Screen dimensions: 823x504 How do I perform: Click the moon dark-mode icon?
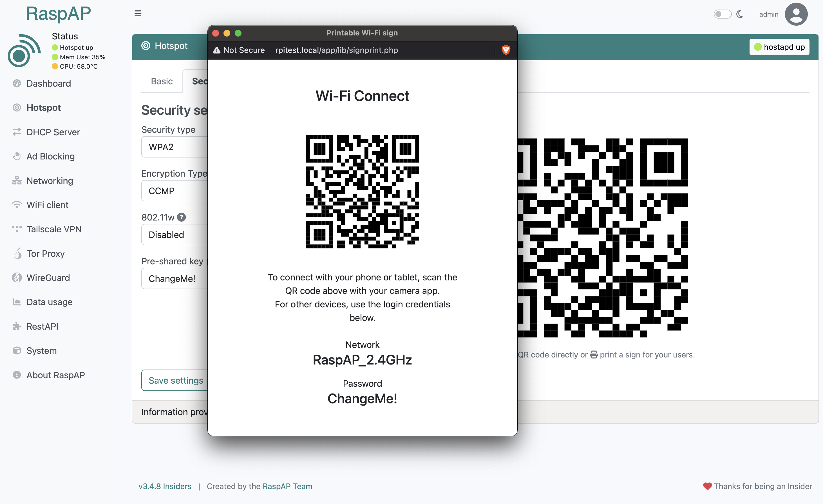click(x=740, y=14)
